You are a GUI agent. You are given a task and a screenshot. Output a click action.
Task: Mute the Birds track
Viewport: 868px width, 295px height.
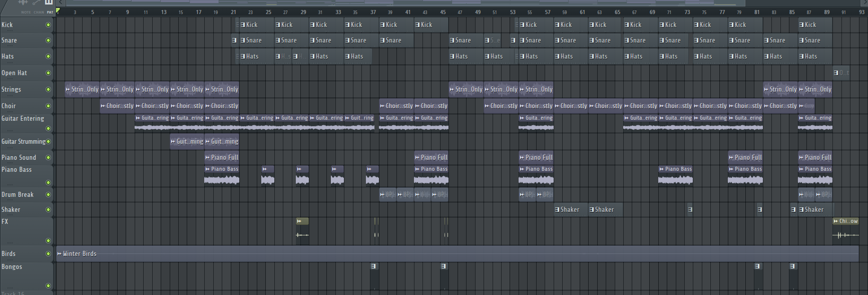coord(48,254)
